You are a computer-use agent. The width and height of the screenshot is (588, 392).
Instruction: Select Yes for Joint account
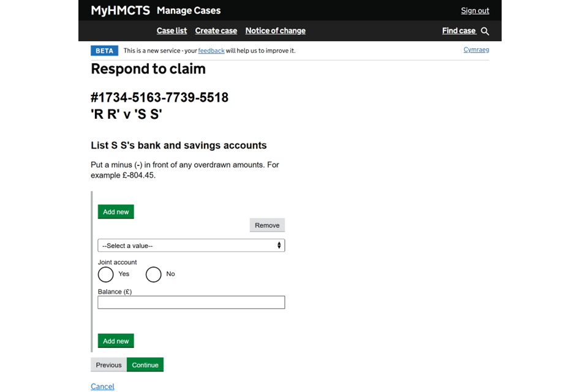point(106,274)
